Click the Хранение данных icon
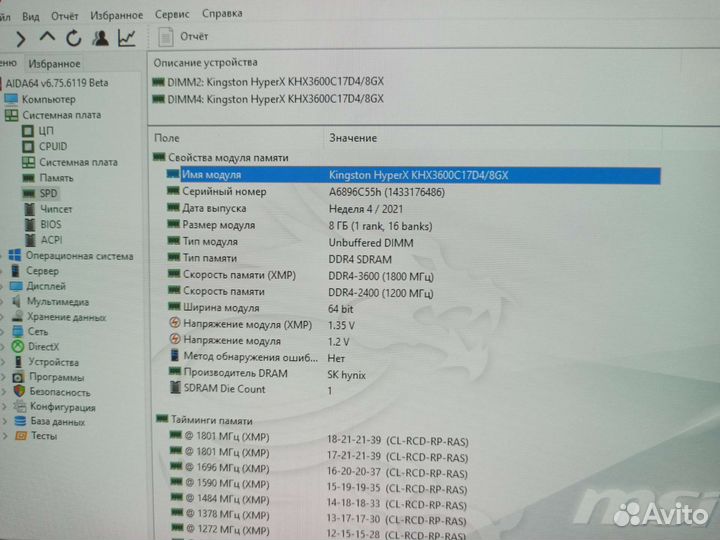720x540 pixels. (x=17, y=316)
